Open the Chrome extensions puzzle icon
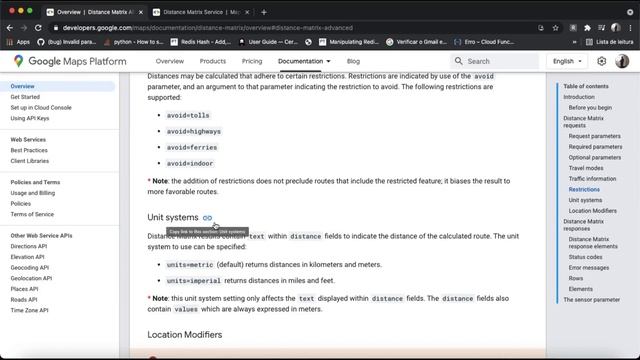Screen dimensions: 640x360 [x=587, y=28]
